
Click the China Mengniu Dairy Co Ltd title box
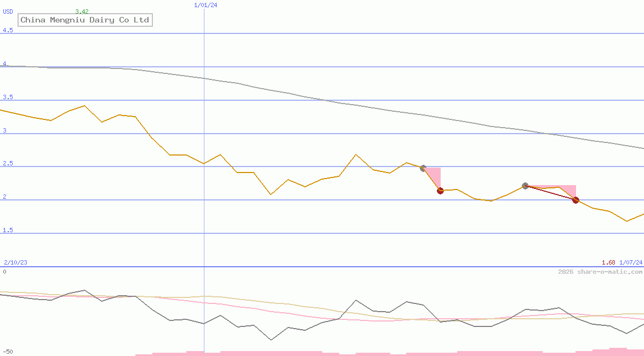[x=85, y=20]
